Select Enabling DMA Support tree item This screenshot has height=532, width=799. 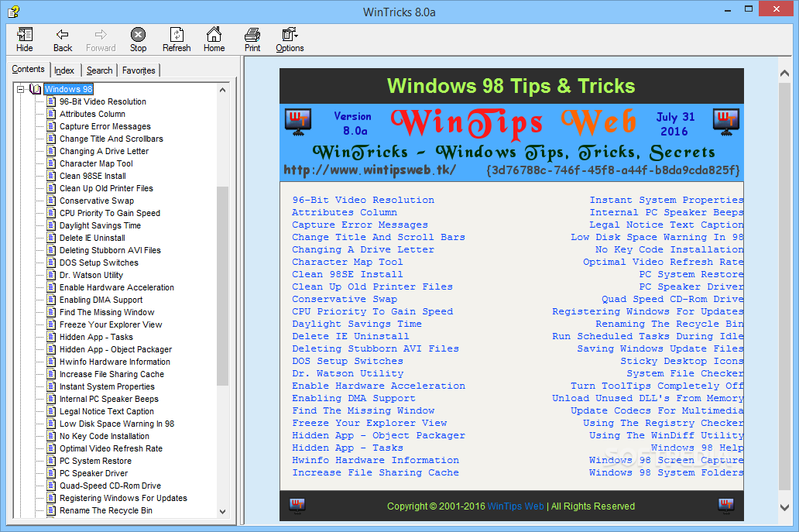click(x=101, y=300)
